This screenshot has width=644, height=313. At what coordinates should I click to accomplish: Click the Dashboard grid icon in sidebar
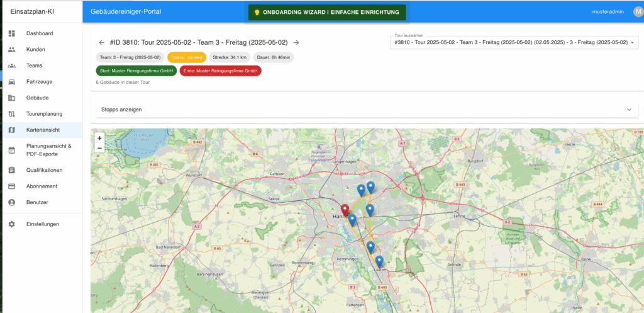pyautogui.click(x=11, y=33)
